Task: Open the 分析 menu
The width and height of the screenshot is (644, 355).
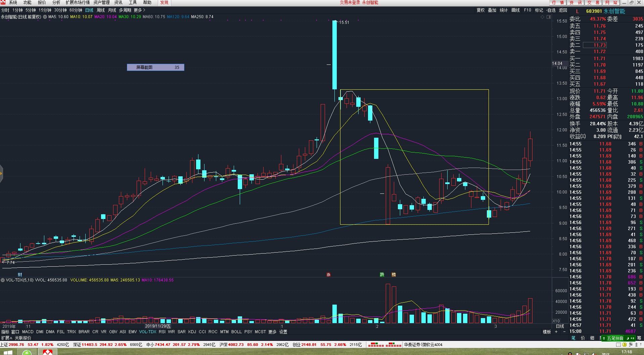Action: click(56, 3)
